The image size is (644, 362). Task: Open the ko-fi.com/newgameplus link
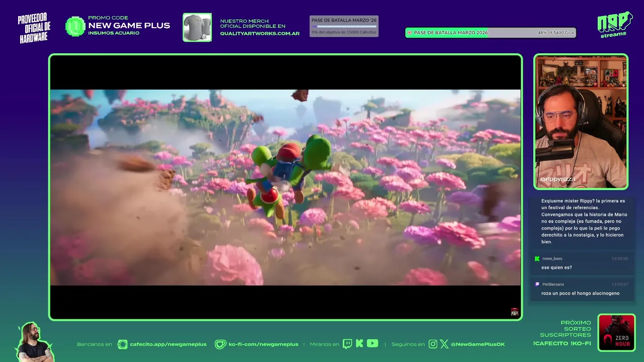(x=263, y=344)
